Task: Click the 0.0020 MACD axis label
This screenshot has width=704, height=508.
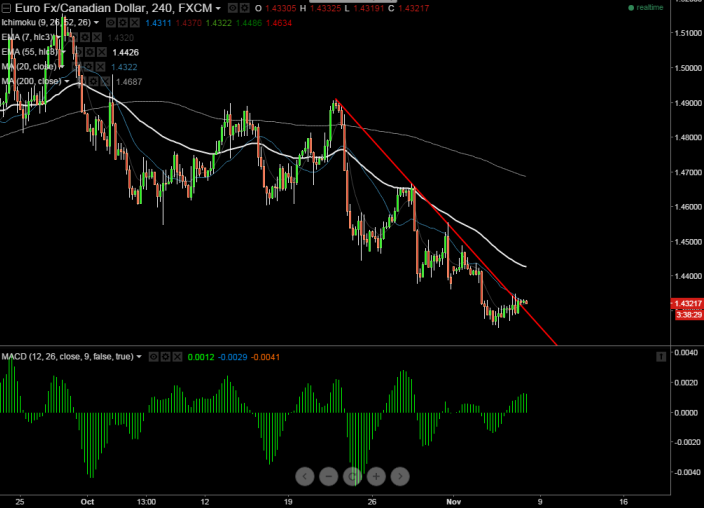Action: pyautogui.click(x=688, y=383)
